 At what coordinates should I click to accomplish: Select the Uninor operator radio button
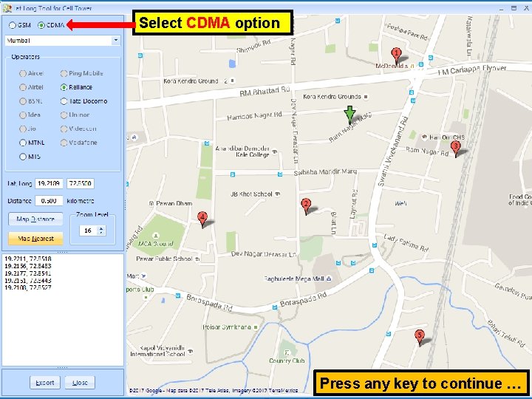[x=64, y=115]
